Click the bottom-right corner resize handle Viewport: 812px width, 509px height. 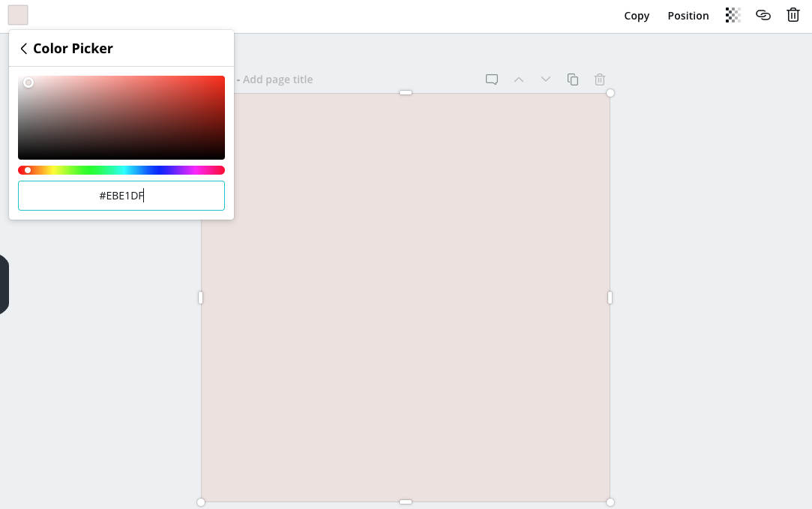click(610, 502)
